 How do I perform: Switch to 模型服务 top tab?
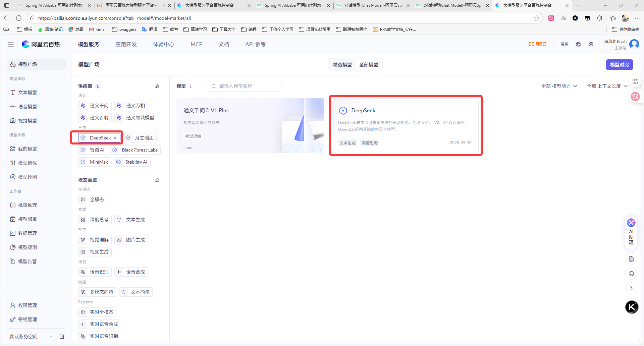89,44
